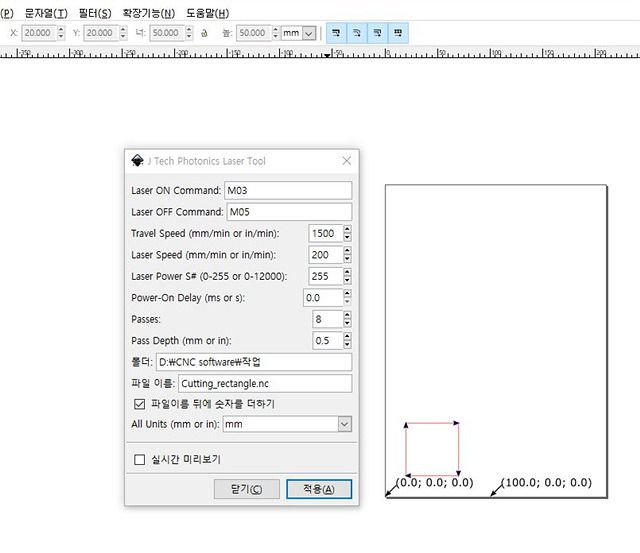Click the Pass Depth value field

point(327,340)
